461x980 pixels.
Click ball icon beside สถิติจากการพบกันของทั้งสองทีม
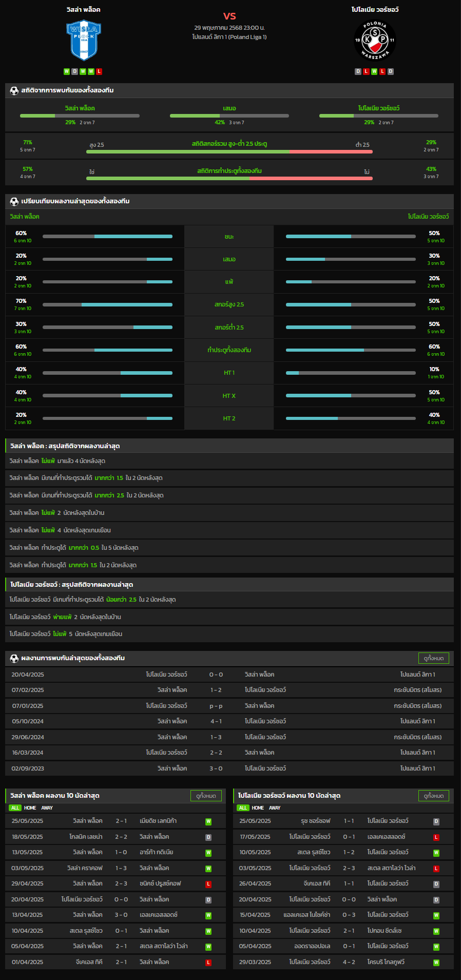14,90
